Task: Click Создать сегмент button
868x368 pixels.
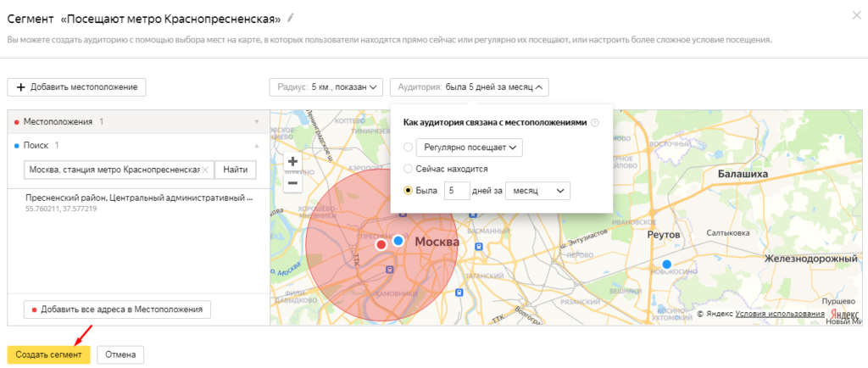Action: pyautogui.click(x=48, y=354)
